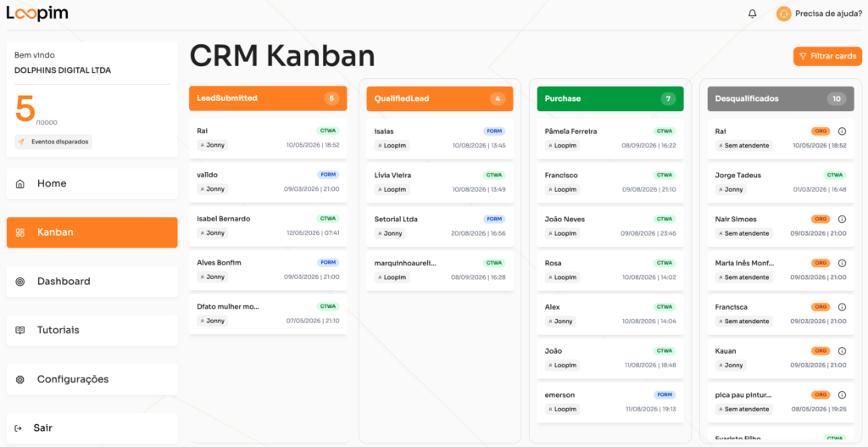Open the Isabel Bernardo lead card
The width and height of the screenshot is (868, 447).
[x=268, y=226]
